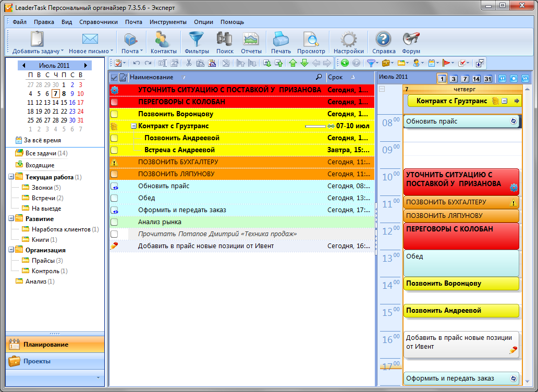Collapse the Организация tree node
538x392 pixels.
point(11,250)
